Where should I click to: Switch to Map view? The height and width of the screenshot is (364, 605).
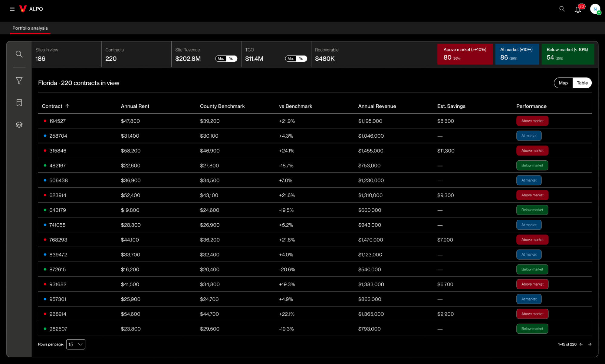[563, 83]
